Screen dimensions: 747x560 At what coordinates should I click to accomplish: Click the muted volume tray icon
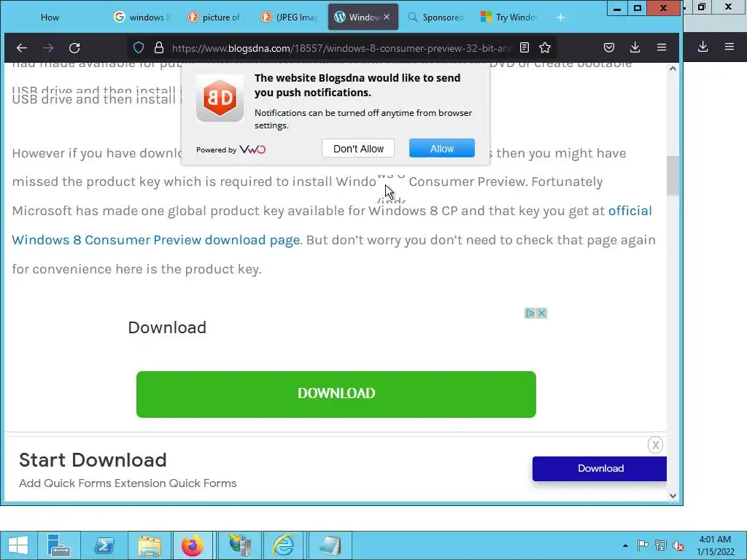click(678, 545)
